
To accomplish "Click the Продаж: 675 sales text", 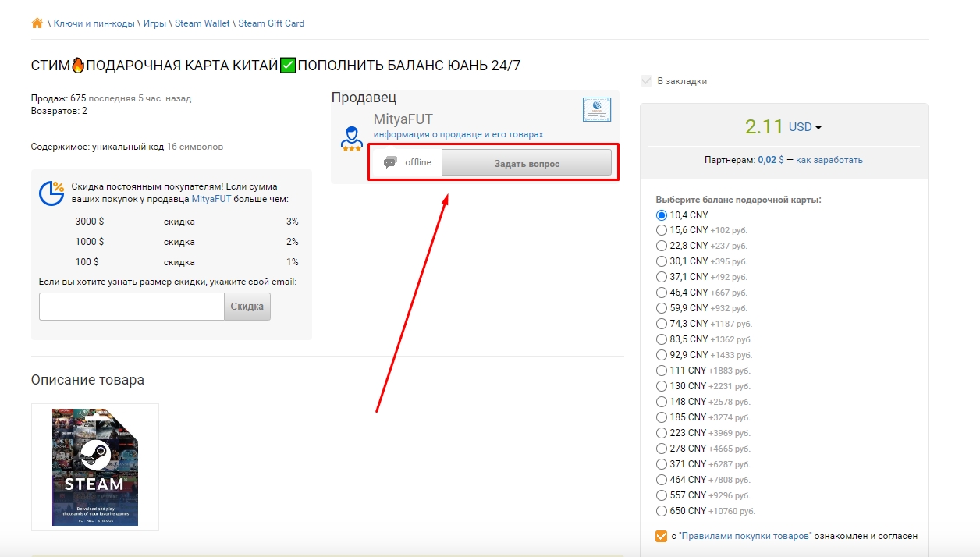I will 59,98.
